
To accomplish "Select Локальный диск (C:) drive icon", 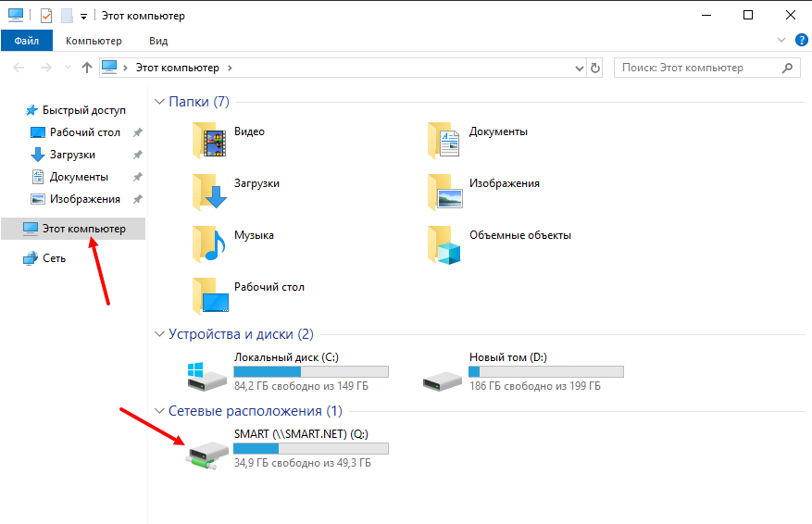I will pos(206,374).
